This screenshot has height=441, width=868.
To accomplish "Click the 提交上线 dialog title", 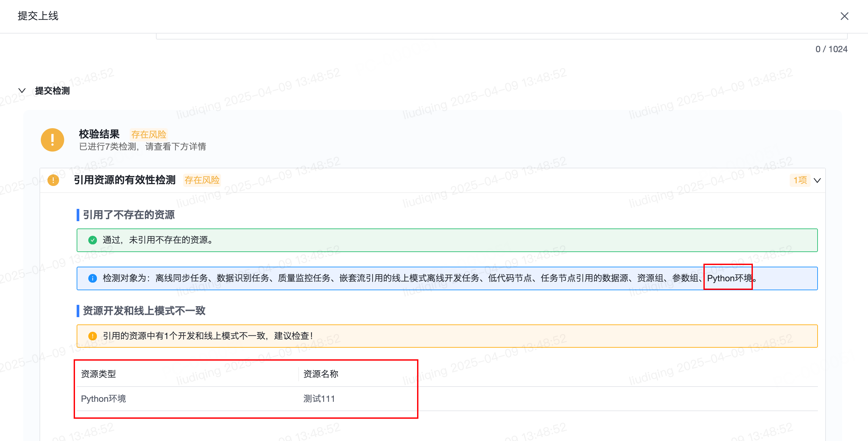I will coord(38,16).
